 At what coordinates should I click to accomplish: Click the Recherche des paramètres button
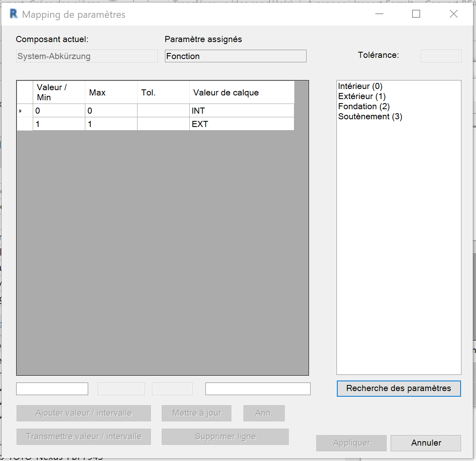click(x=398, y=389)
